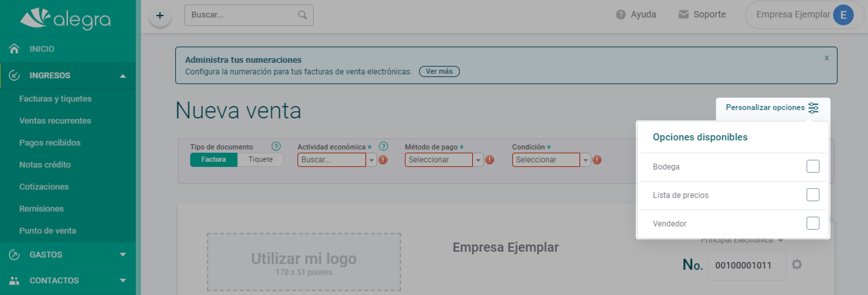Enable the Bodega checkbox

pos(813,166)
